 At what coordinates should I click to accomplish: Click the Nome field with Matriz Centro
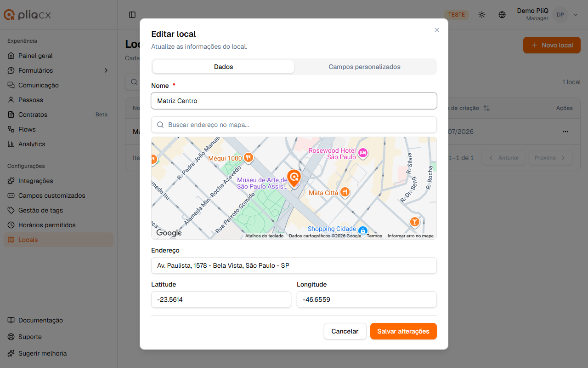294,101
